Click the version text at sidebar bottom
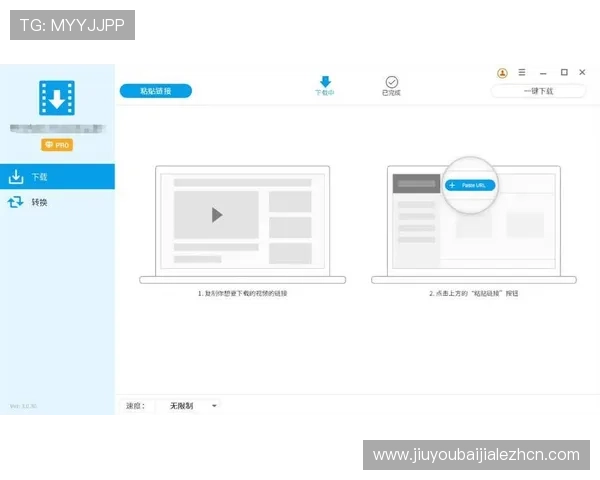The height and width of the screenshot is (480, 600). click(x=22, y=406)
